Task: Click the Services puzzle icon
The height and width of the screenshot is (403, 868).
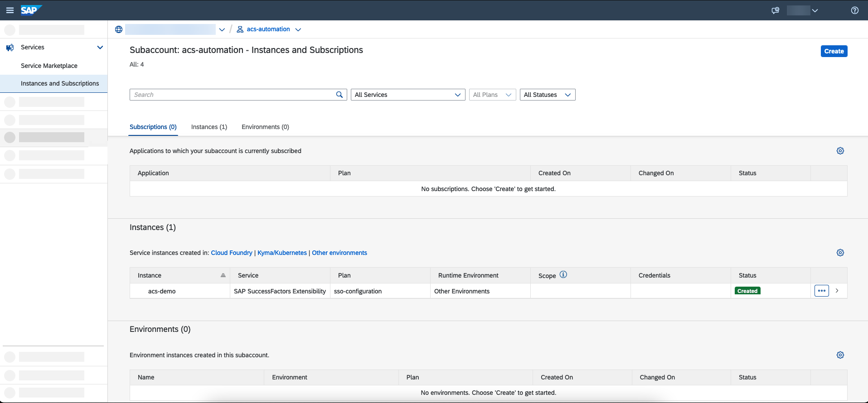Action: (10, 48)
